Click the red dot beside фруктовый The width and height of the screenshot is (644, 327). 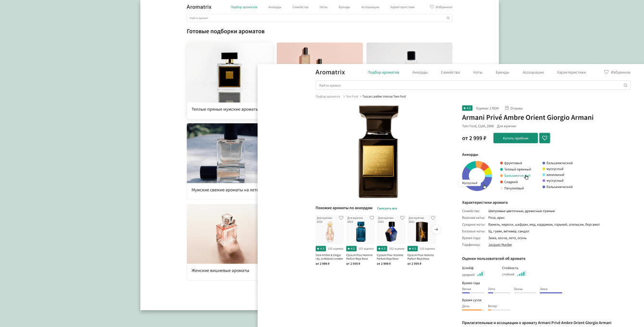(x=501, y=163)
